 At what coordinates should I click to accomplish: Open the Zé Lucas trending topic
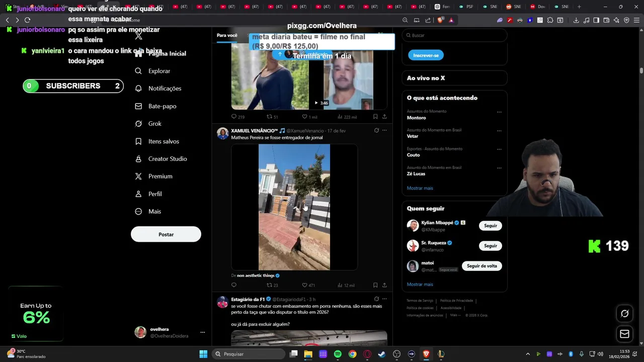click(416, 173)
